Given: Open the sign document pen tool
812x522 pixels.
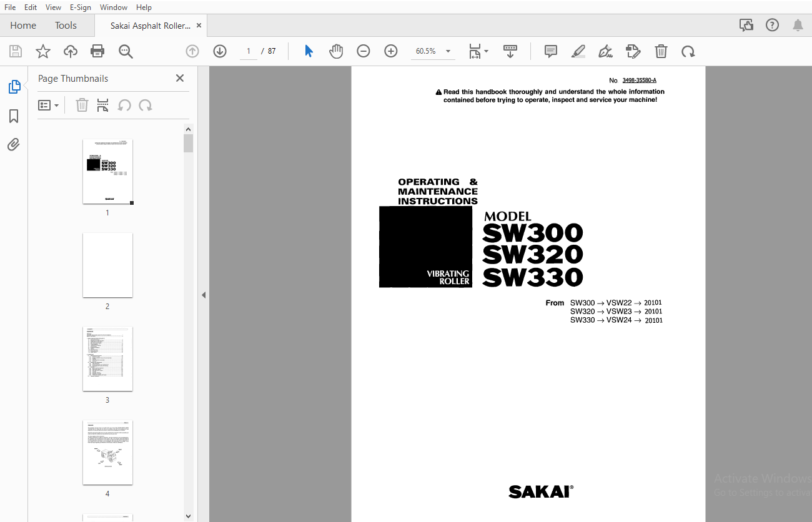Looking at the screenshot, I should click(x=605, y=51).
